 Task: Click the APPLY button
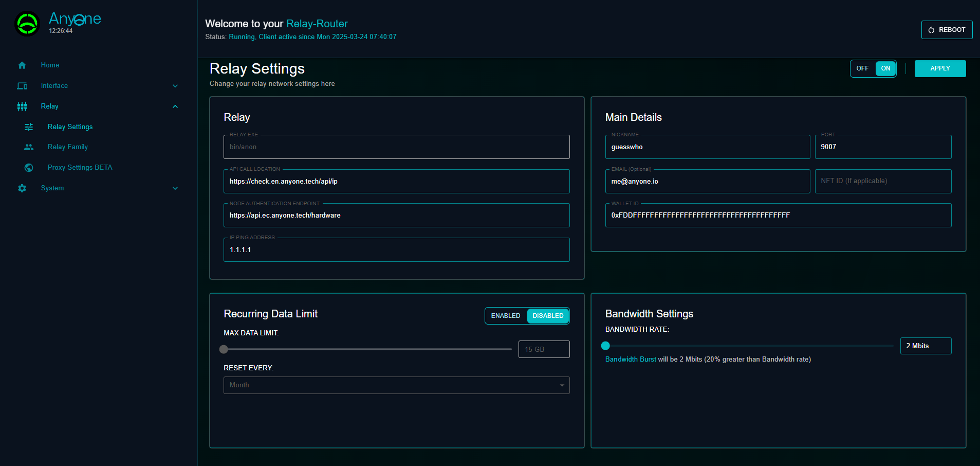tap(939, 68)
